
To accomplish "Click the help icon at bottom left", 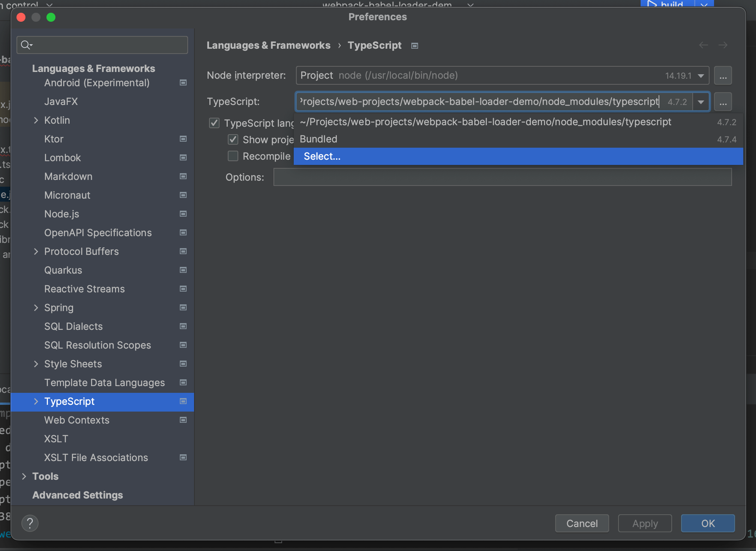I will [30, 523].
